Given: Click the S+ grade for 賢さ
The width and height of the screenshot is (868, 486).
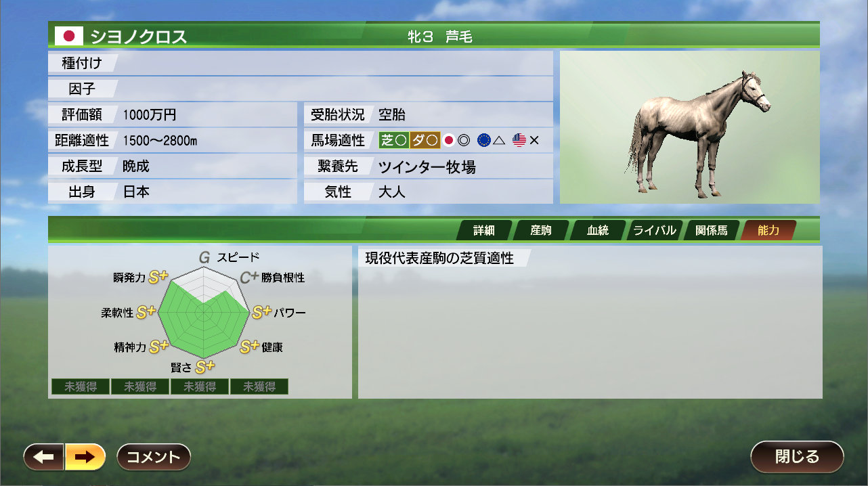Looking at the screenshot, I should pos(205,367).
